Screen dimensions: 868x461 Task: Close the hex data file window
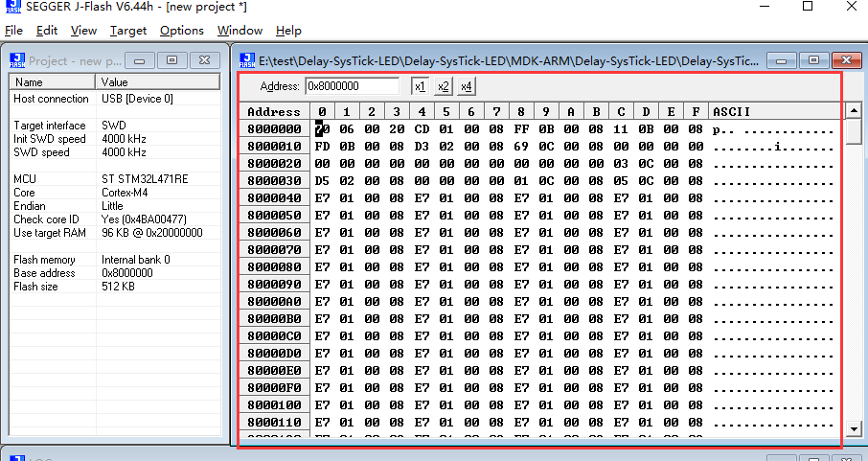coord(846,60)
